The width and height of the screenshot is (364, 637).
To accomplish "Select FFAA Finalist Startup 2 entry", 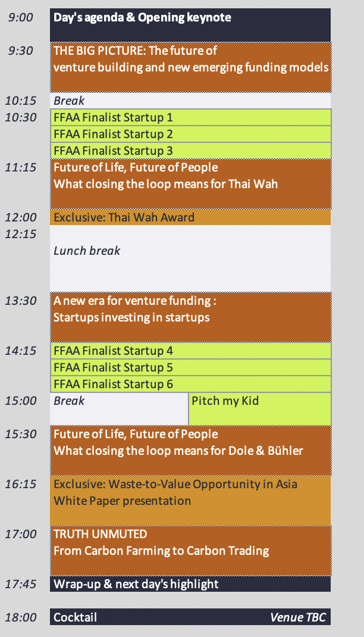I will click(x=190, y=134).
